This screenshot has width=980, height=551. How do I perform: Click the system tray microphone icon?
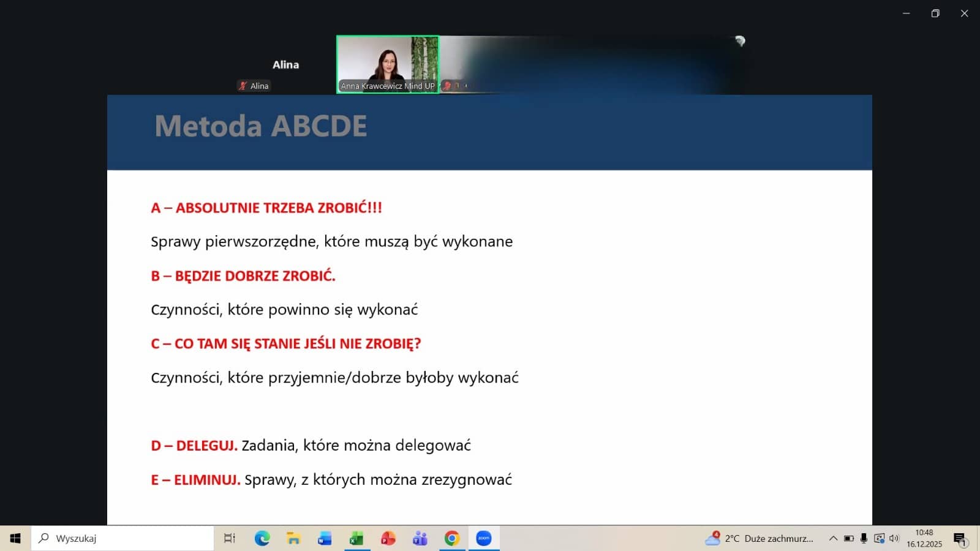pyautogui.click(x=864, y=538)
